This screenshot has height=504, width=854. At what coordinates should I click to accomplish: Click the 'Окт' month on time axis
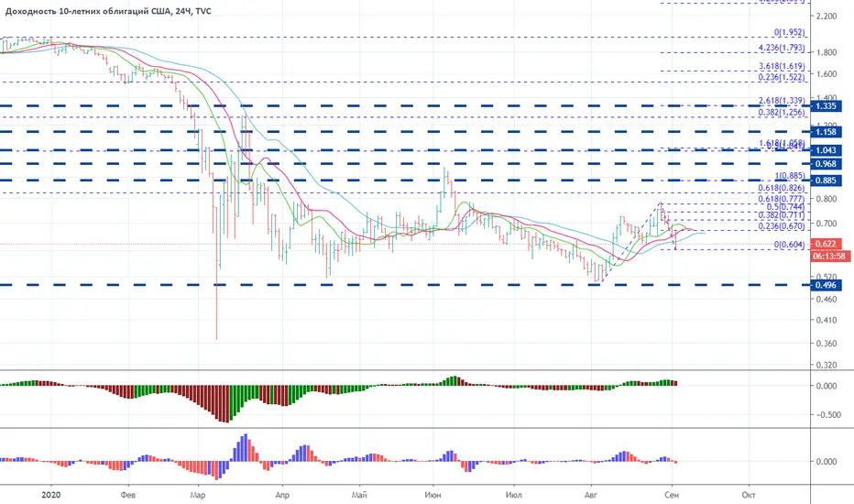(x=749, y=495)
